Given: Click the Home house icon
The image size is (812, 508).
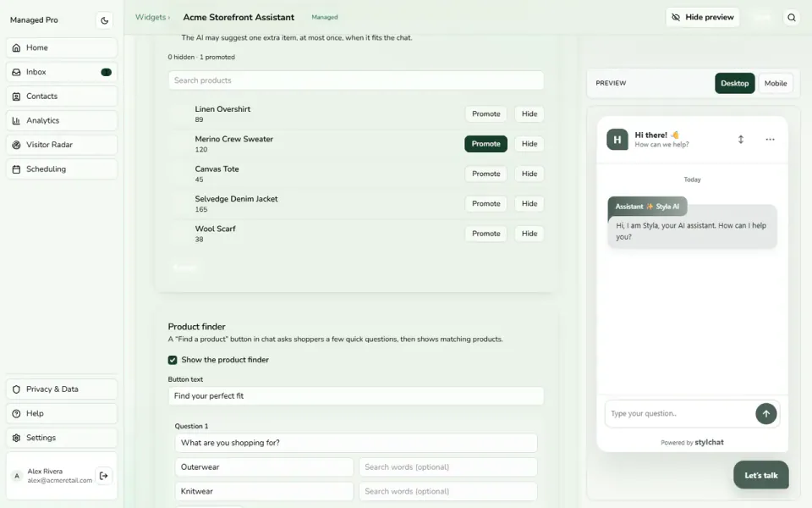Looking at the screenshot, I should point(17,47).
